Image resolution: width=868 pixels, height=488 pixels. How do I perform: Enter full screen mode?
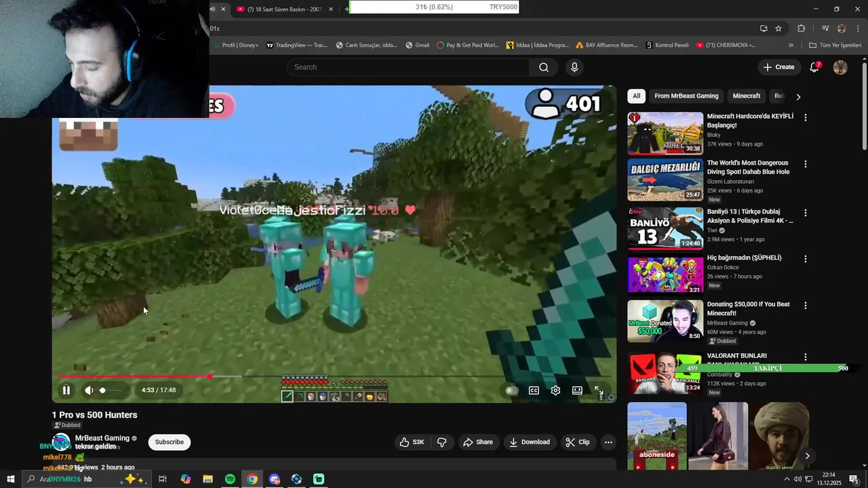pos(599,390)
